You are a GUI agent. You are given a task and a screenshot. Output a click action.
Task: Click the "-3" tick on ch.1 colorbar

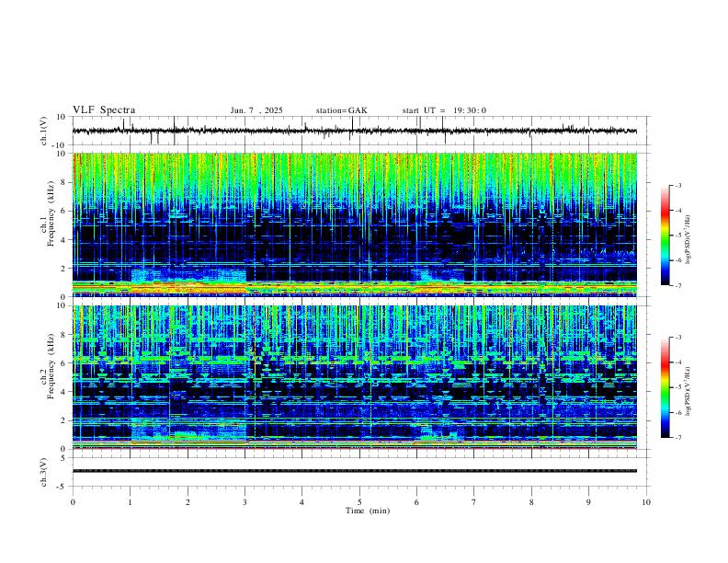(x=677, y=185)
